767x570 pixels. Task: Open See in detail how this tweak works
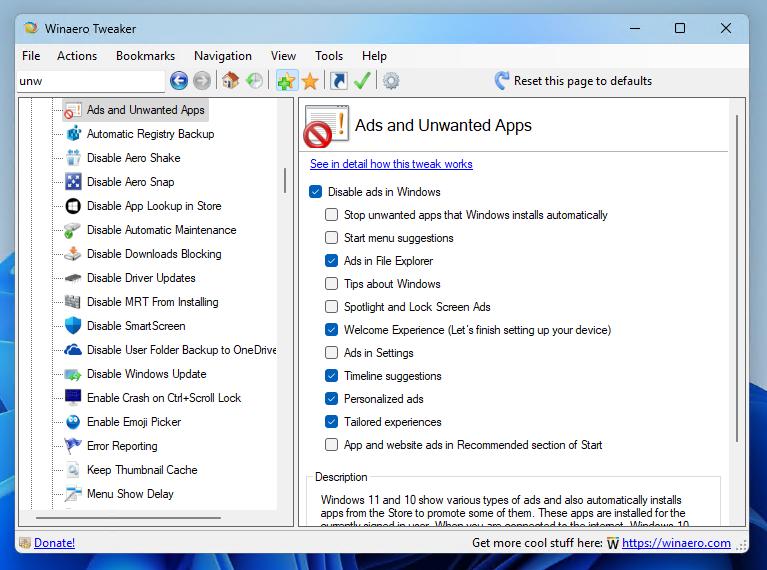click(391, 164)
